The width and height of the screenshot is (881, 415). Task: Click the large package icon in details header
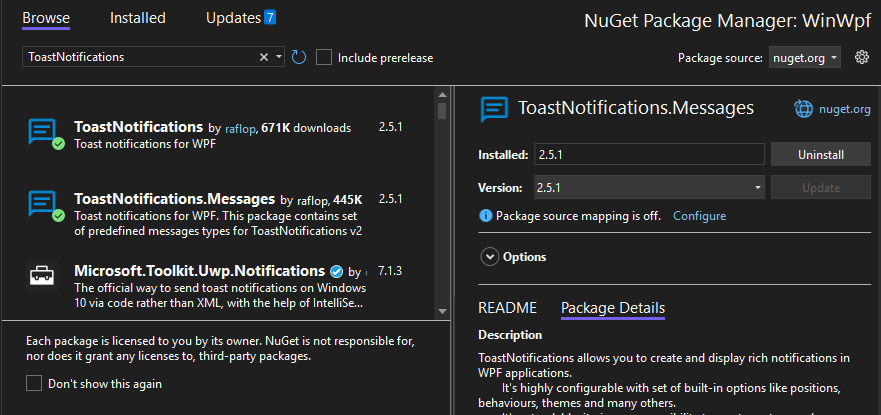click(494, 109)
